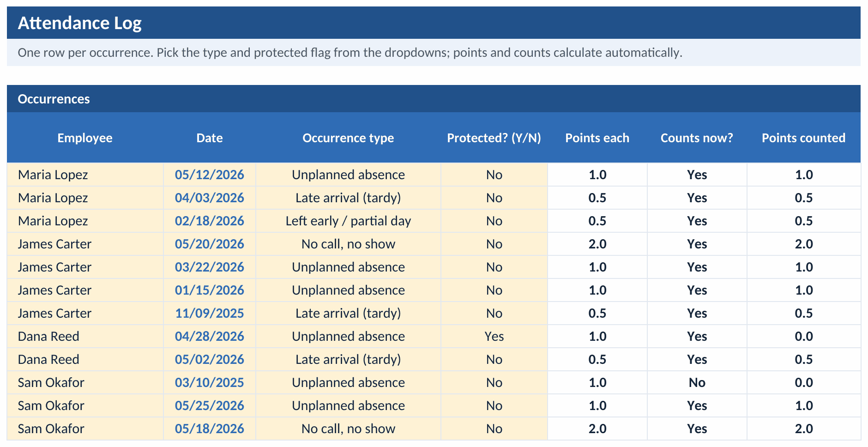Click the date 05/12/2026

pyautogui.click(x=210, y=175)
